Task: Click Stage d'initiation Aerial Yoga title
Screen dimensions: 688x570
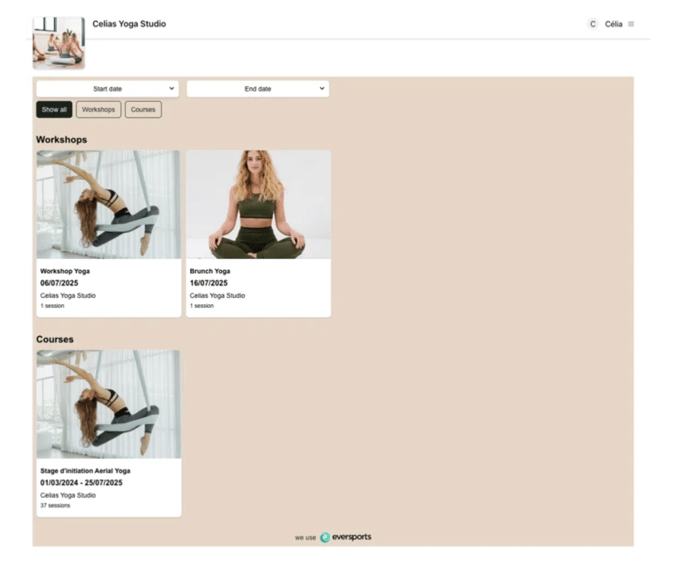Action: point(85,471)
